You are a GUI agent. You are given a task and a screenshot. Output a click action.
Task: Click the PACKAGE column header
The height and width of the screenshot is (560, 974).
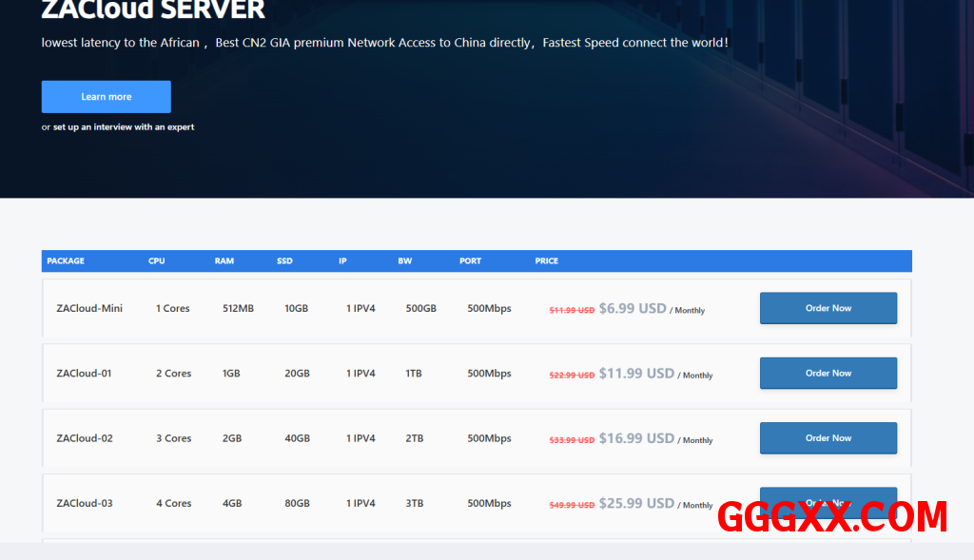pyautogui.click(x=66, y=261)
